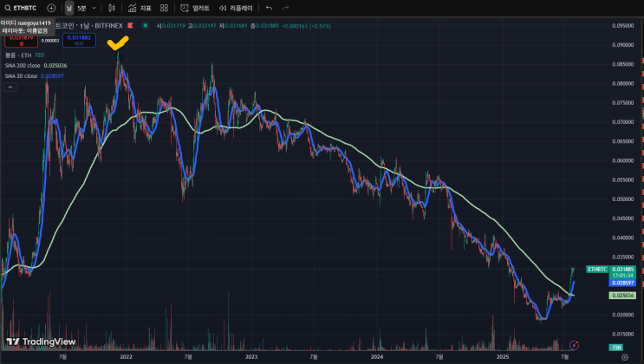Click the ETHBTC price label on scale
644x364 pixels.
[x=597, y=269]
